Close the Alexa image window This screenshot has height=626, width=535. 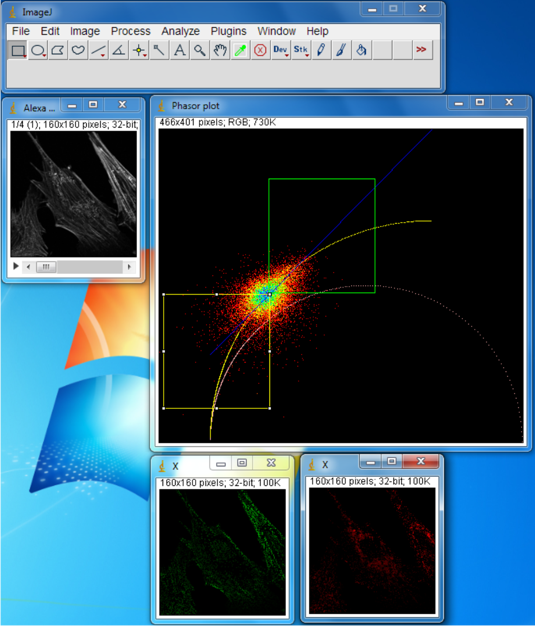pyautogui.click(x=122, y=105)
